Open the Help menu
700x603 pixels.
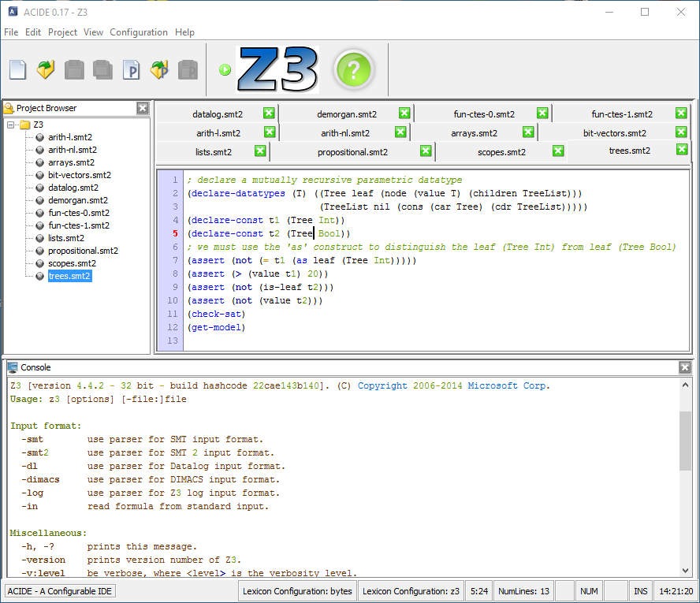184,32
